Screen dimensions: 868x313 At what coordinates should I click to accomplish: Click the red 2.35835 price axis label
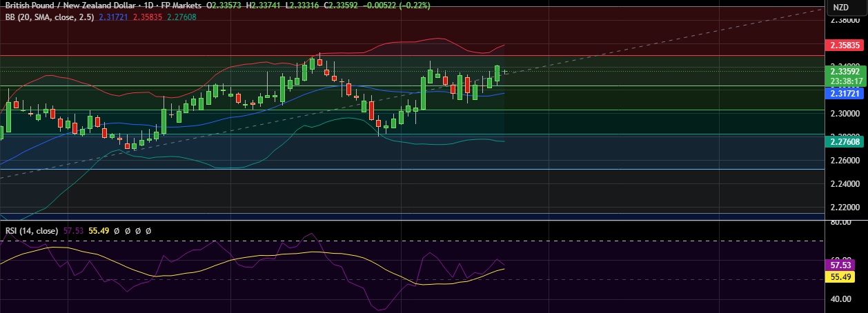pos(844,46)
